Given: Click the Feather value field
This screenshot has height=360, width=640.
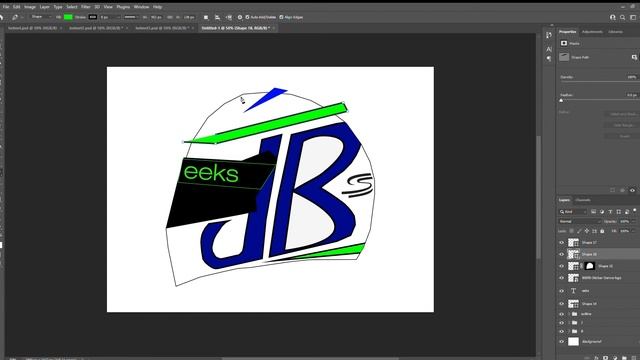Looking at the screenshot, I should pos(632,95).
